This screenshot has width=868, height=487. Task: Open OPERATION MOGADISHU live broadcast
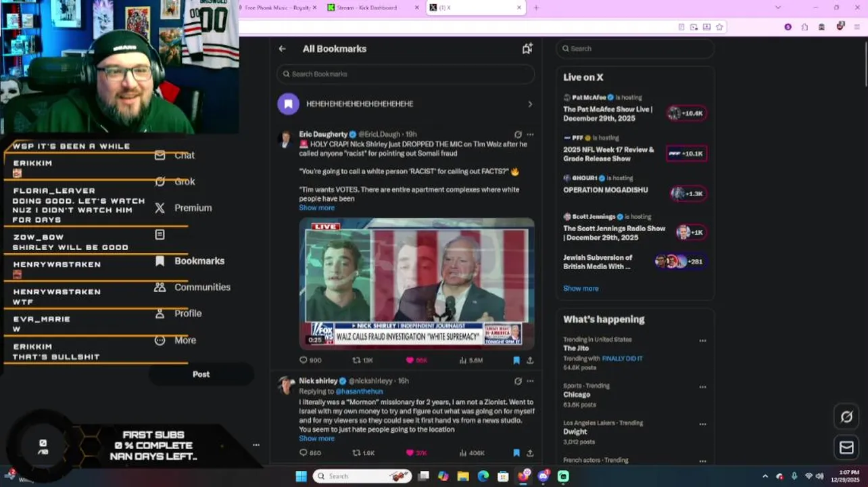[606, 190]
